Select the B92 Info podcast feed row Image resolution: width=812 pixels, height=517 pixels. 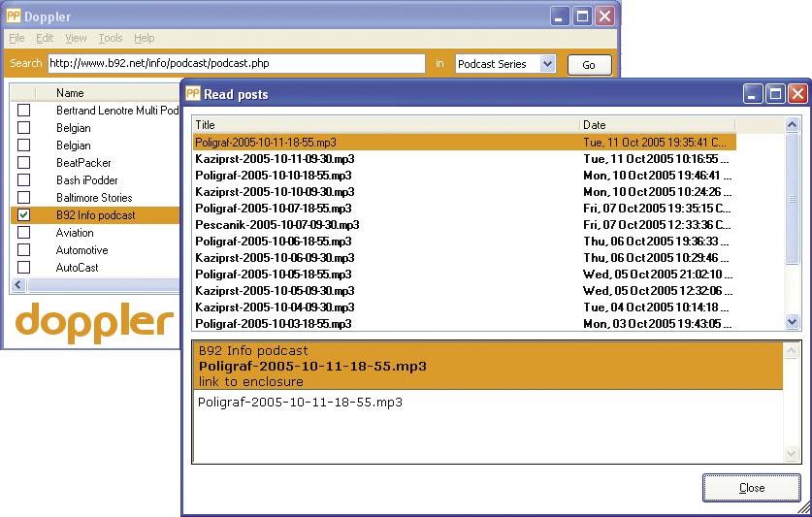pyautogui.click(x=95, y=215)
